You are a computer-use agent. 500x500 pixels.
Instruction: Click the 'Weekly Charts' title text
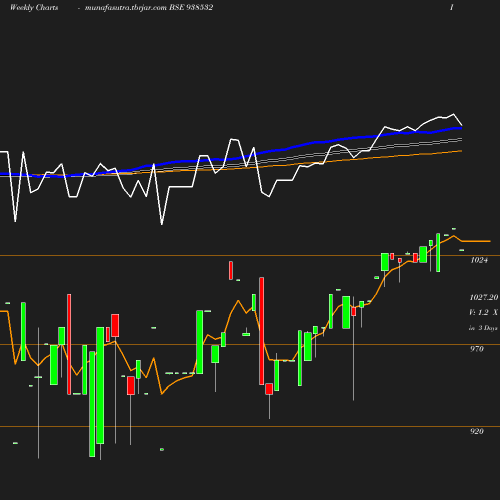34,8
